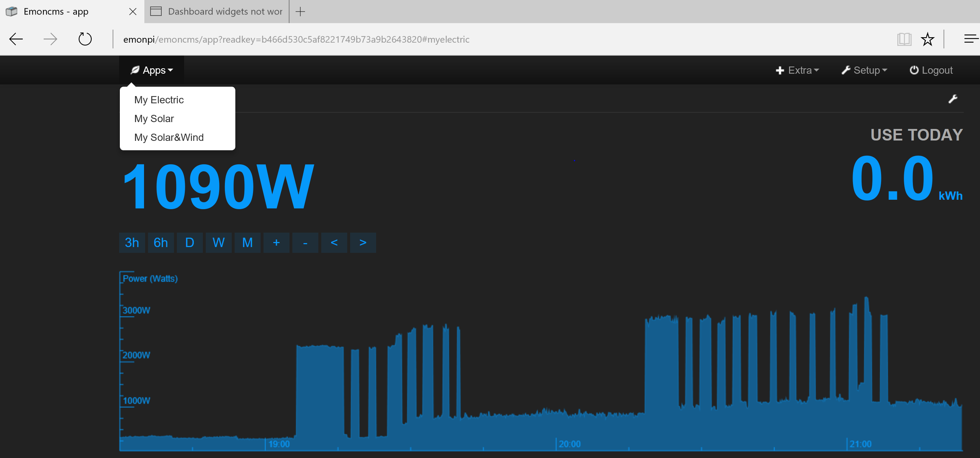Click the 0.0 kWh use today value
Image resolution: width=980 pixels, height=458 pixels.
(907, 178)
